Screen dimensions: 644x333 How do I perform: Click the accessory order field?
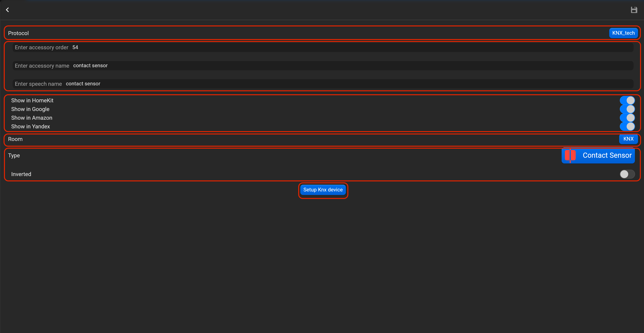coord(323,48)
